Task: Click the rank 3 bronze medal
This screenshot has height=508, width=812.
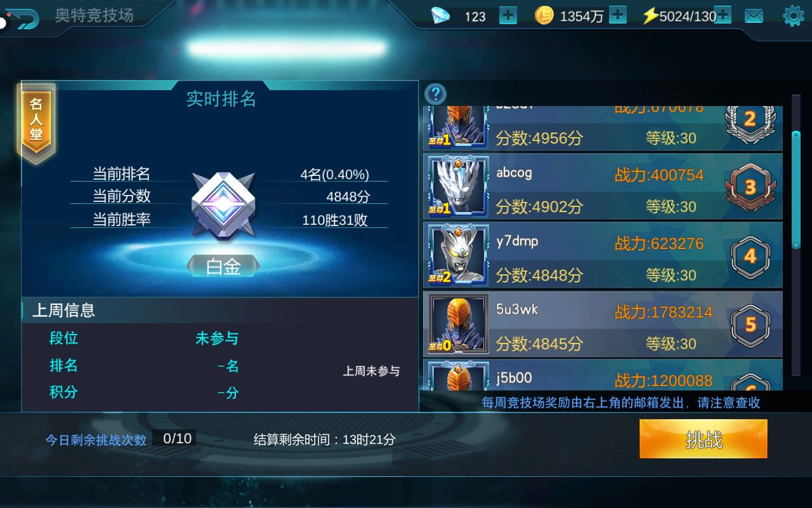Action: (750, 187)
